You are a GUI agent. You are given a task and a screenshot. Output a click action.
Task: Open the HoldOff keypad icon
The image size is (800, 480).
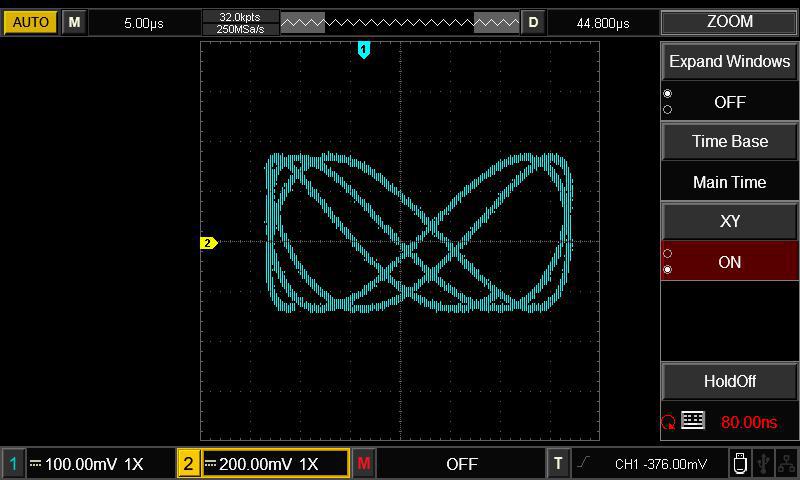point(693,421)
